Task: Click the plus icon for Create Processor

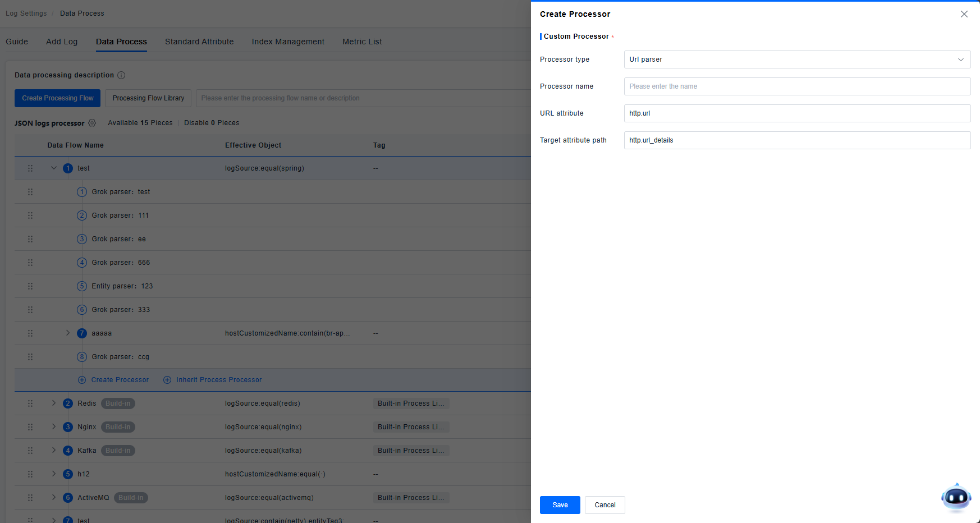Action: point(82,380)
